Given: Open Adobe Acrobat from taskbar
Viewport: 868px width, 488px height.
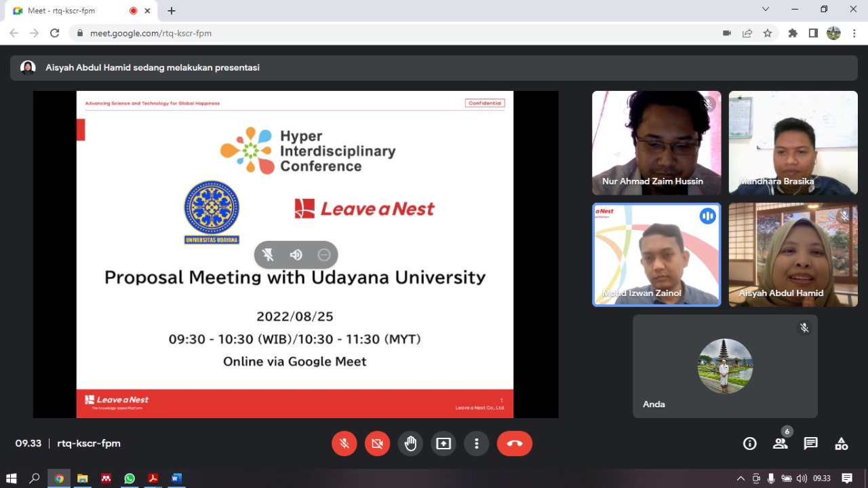Looking at the screenshot, I should click(153, 478).
